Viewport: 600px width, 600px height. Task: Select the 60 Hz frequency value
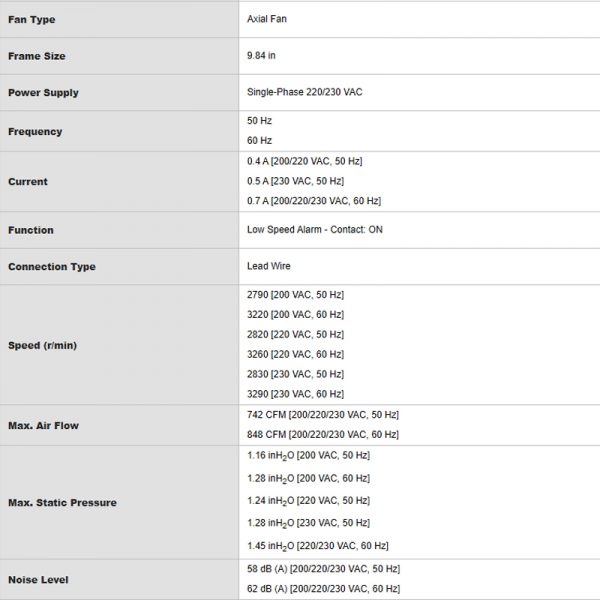coord(259,140)
